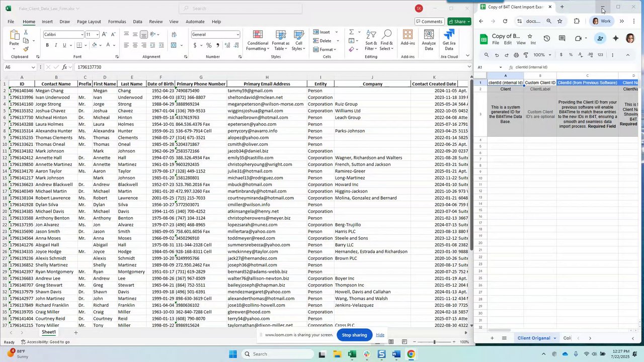This screenshot has height=362, width=644.
Task: Click Analyze Data in Excel ribbon
Action: [429, 40]
